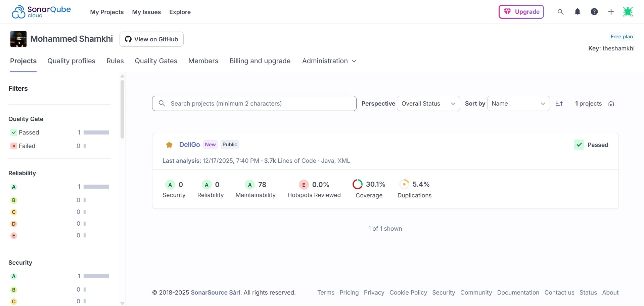Screen dimensions: 644x306
Task: Click the plus icon to create new
Action: point(611,12)
